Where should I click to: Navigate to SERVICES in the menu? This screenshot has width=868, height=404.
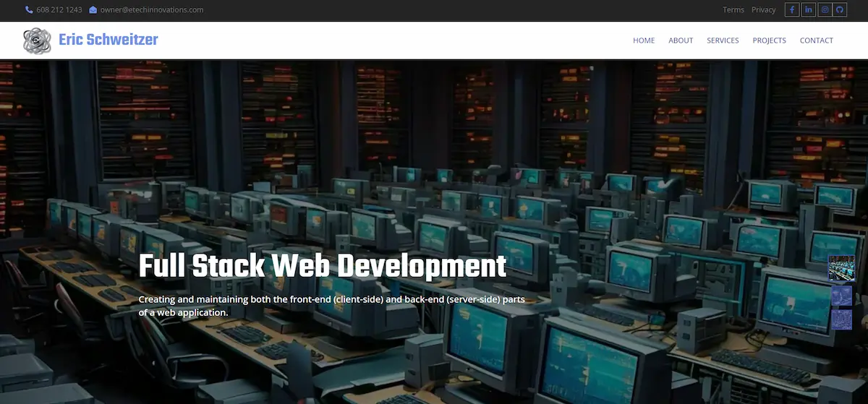point(723,40)
